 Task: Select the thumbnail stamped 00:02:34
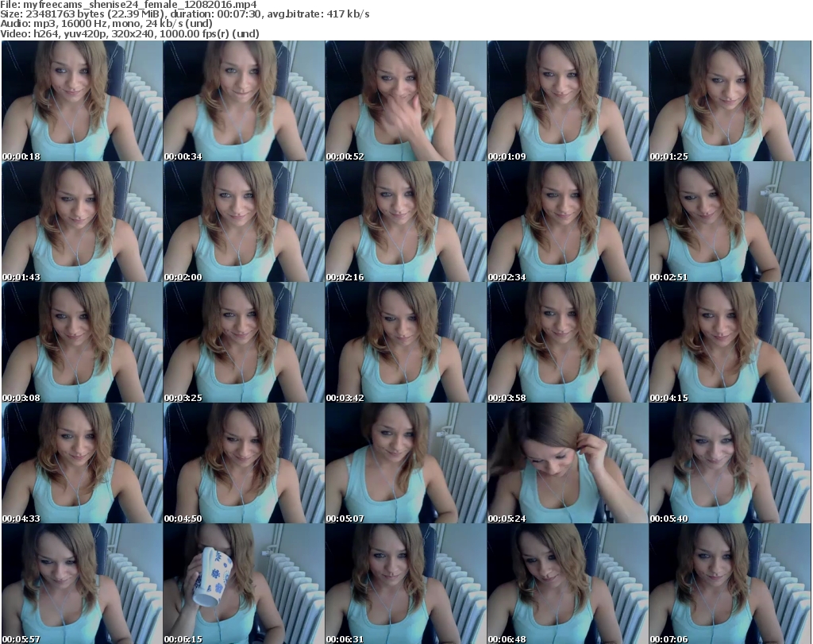tap(567, 222)
